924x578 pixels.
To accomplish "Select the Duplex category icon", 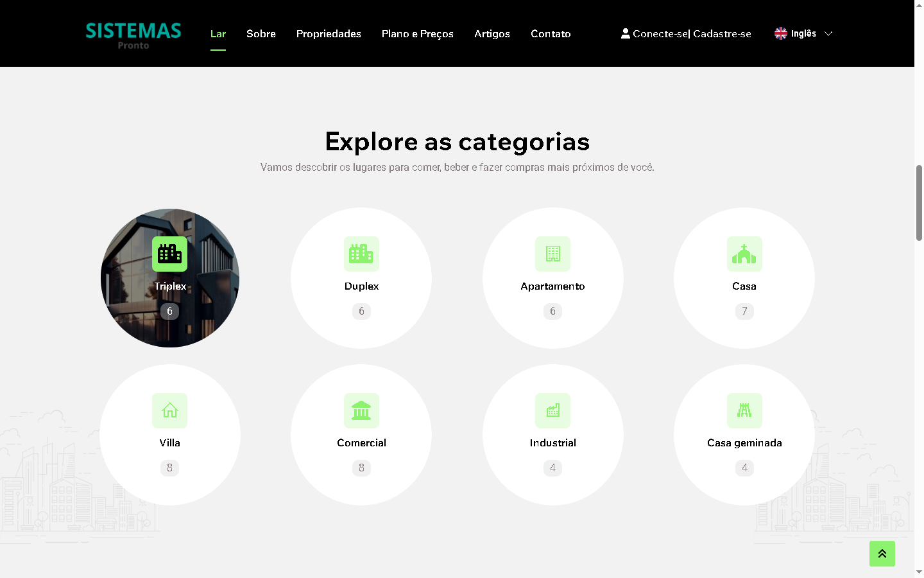I will tap(361, 254).
